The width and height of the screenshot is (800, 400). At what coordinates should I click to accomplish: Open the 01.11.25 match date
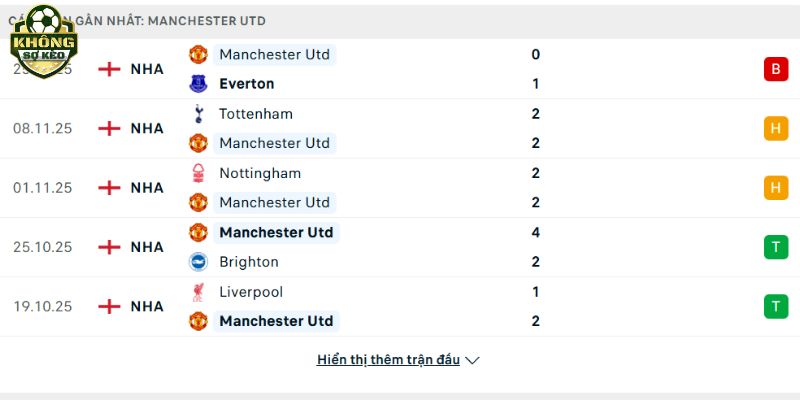click(x=42, y=187)
